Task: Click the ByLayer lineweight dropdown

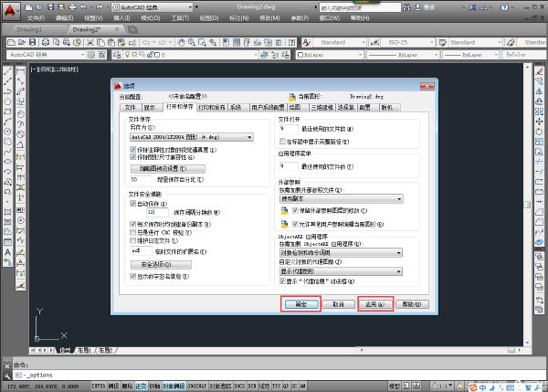Action: click(469, 55)
